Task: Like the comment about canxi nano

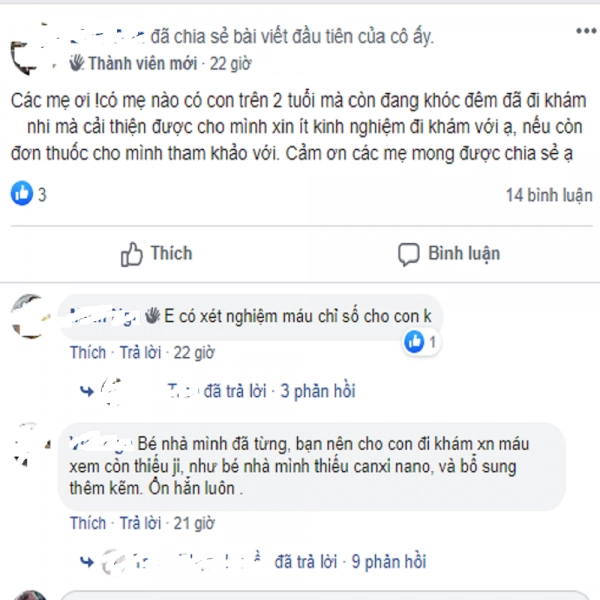Action: pyautogui.click(x=88, y=523)
